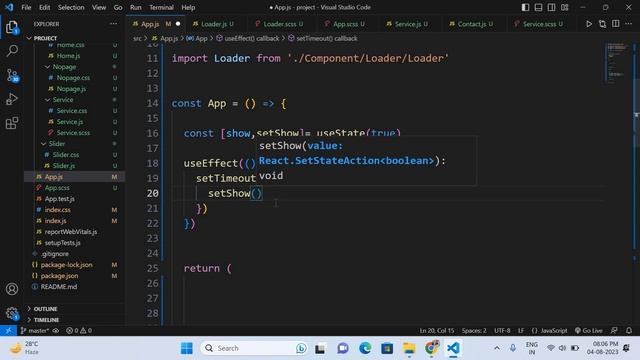Toggle the bottom Panel visibility
Viewport: 640px width, 360px height.
click(x=538, y=7)
